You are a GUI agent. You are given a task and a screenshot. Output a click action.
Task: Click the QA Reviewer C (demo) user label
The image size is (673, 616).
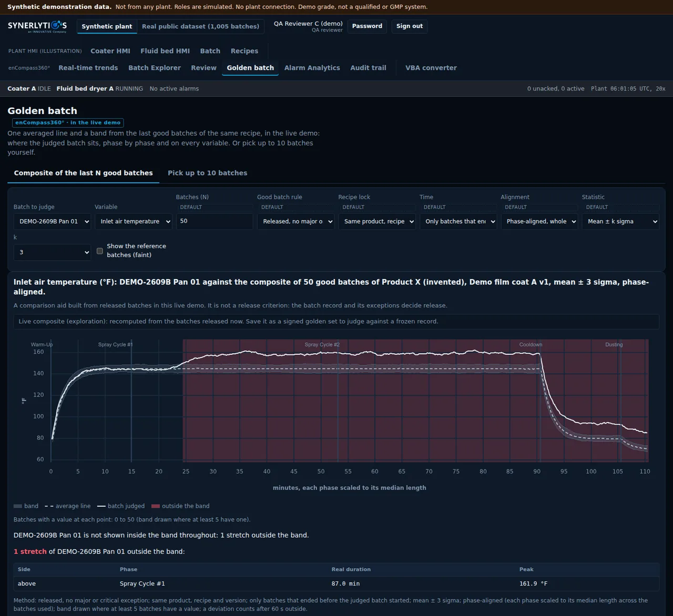[308, 24]
